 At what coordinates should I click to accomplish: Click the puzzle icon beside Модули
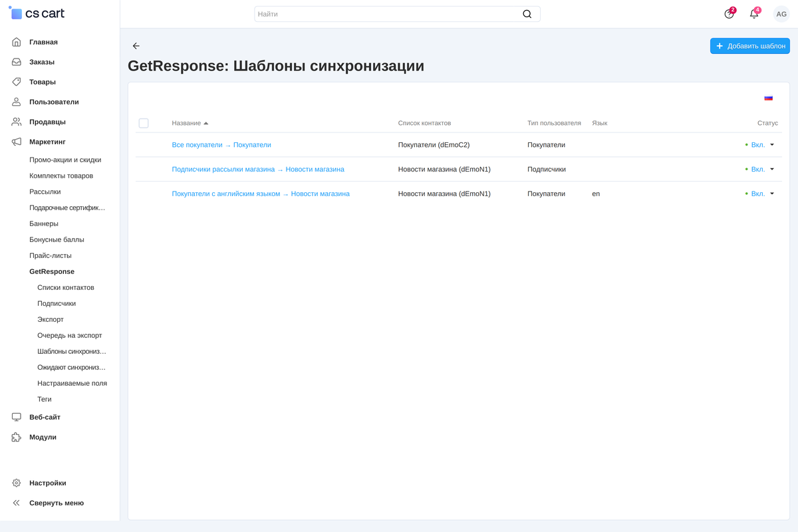pyautogui.click(x=17, y=437)
